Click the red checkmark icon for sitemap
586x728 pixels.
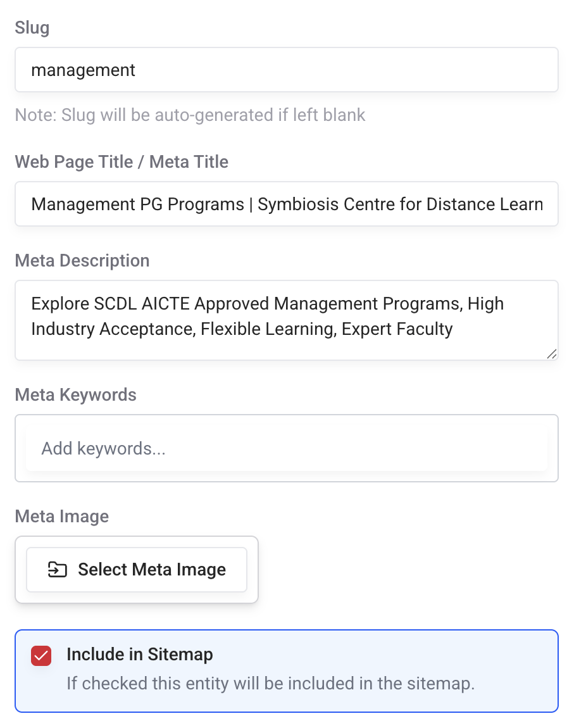[x=41, y=656]
